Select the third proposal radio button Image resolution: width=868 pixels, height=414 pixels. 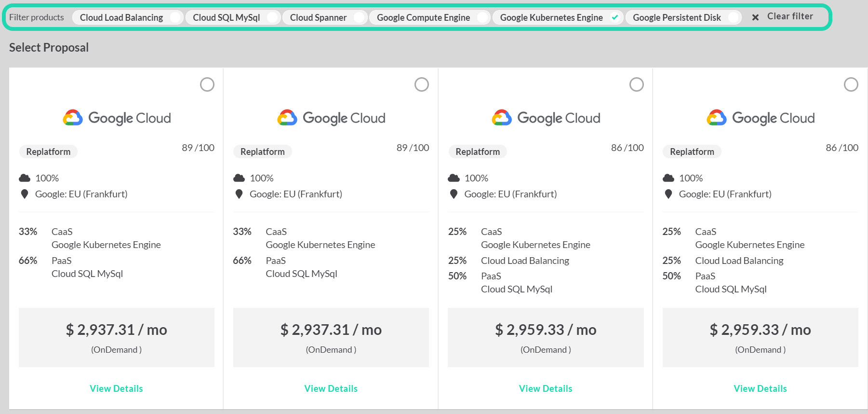click(637, 84)
